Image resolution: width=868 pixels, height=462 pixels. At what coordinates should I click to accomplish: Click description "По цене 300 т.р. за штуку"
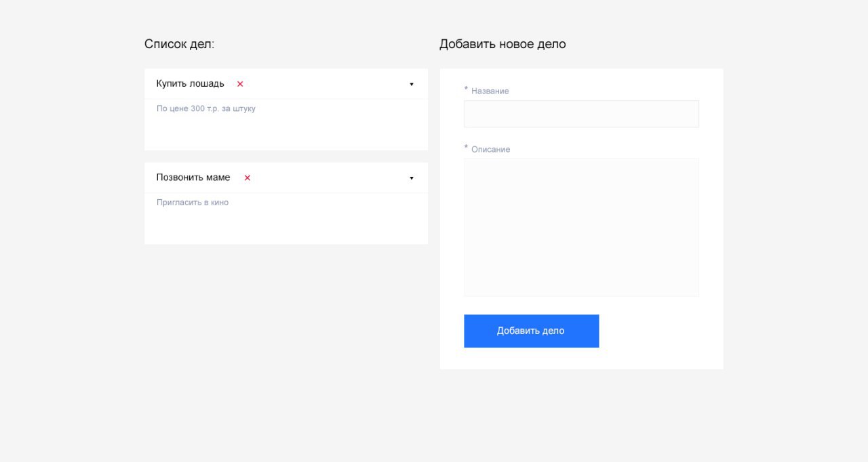coord(206,108)
